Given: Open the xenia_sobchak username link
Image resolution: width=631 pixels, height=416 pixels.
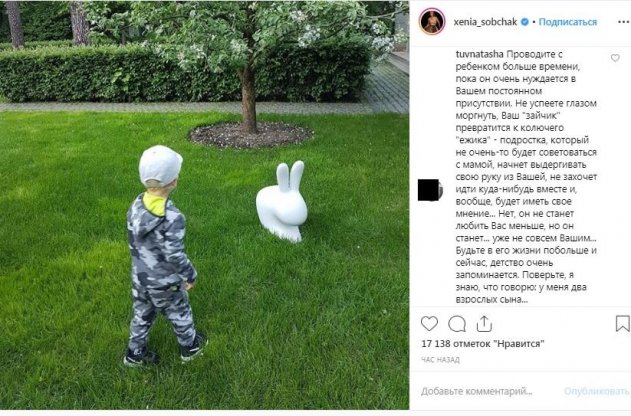Looking at the screenshot, I should point(485,22).
